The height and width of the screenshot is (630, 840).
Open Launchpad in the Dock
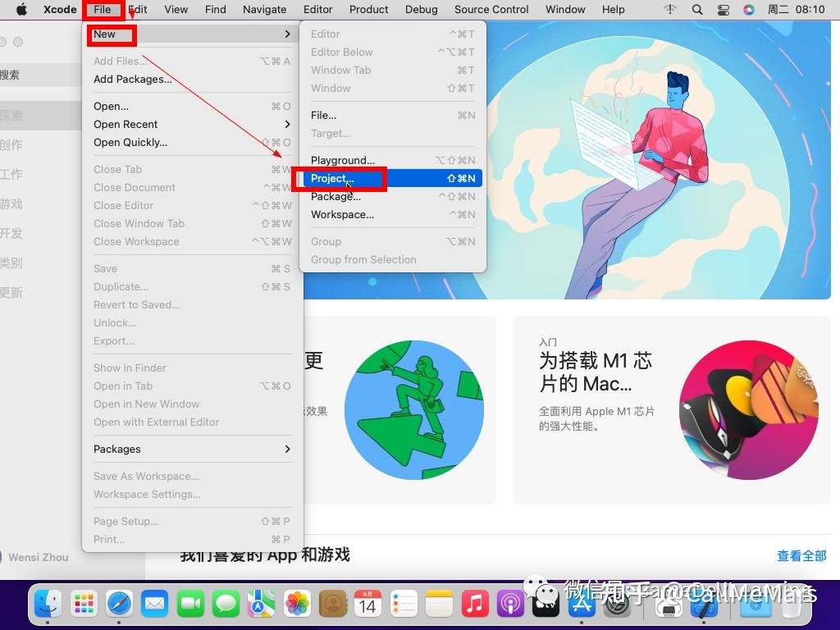point(84,604)
